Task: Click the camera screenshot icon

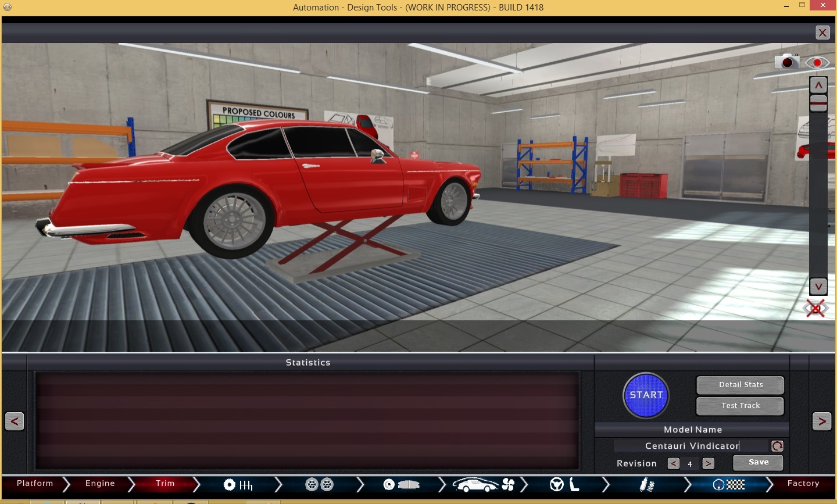Action: pos(786,61)
